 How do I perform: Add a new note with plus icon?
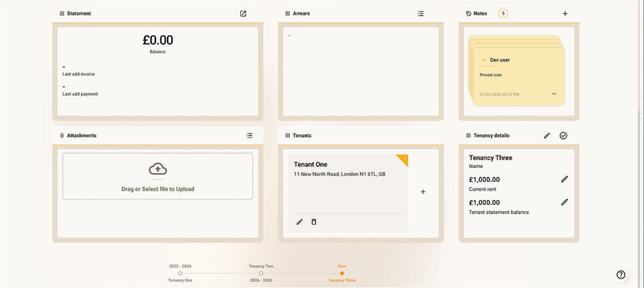(x=565, y=13)
